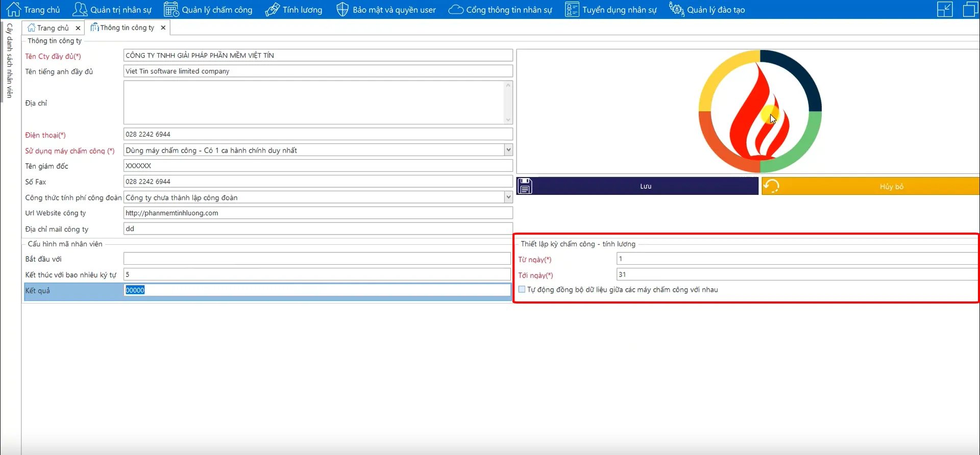The height and width of the screenshot is (455, 980).
Task: Click the Lưu save button
Action: point(638,186)
